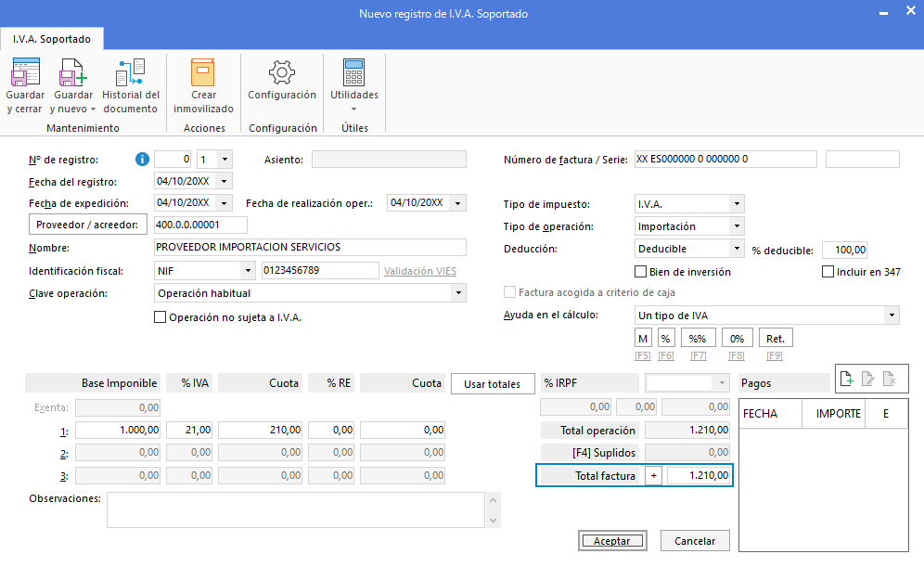Screen dimensions: 924x567
Task: Click the FECHA column header in Pagos
Action: click(770, 414)
